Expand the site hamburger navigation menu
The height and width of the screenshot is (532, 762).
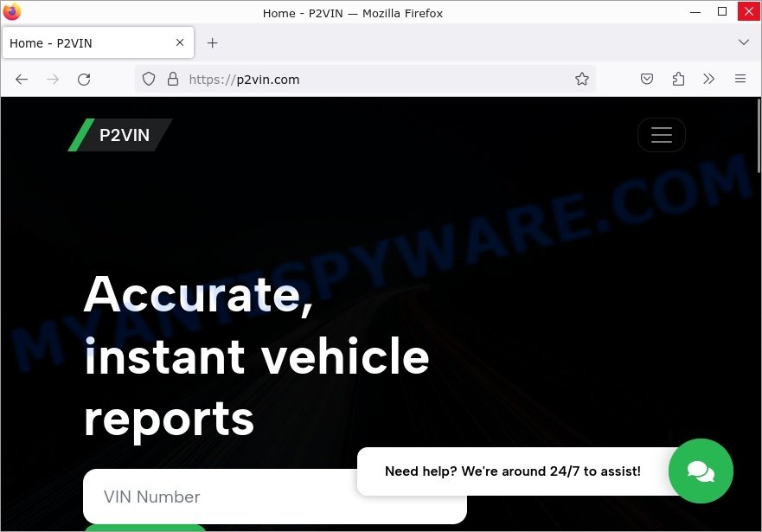(662, 135)
